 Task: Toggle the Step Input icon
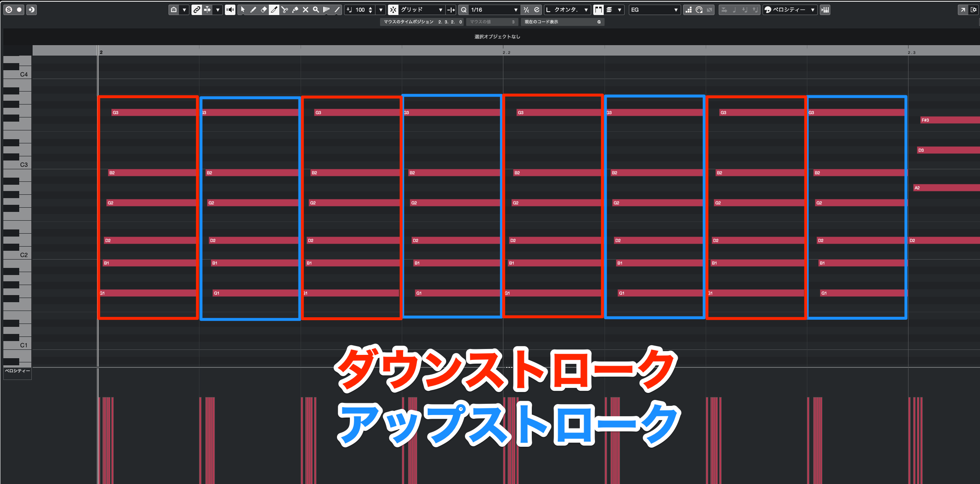(724, 10)
